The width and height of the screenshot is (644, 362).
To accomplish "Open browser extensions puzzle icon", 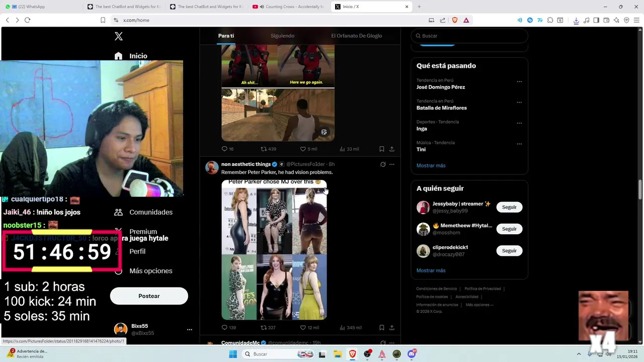I will (x=550, y=20).
